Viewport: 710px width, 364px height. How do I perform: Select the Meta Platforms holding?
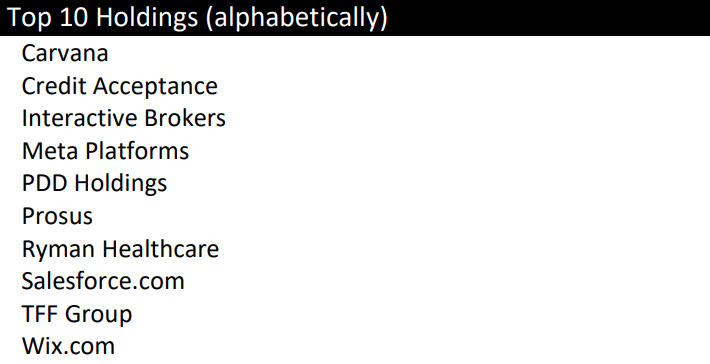coord(106,151)
